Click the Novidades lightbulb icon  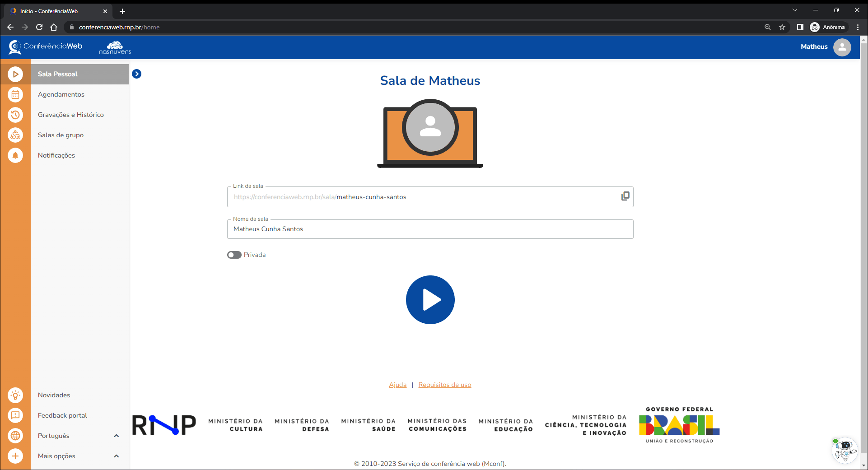click(x=15, y=395)
